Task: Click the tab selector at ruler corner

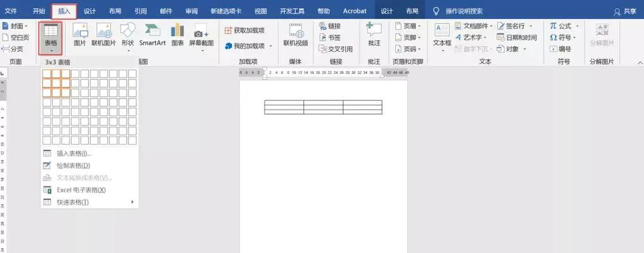Action: coord(3,73)
